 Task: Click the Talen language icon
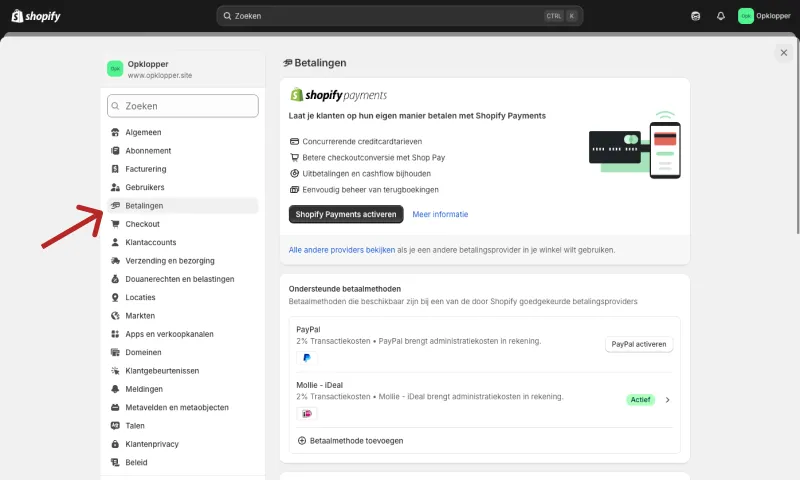pos(115,426)
